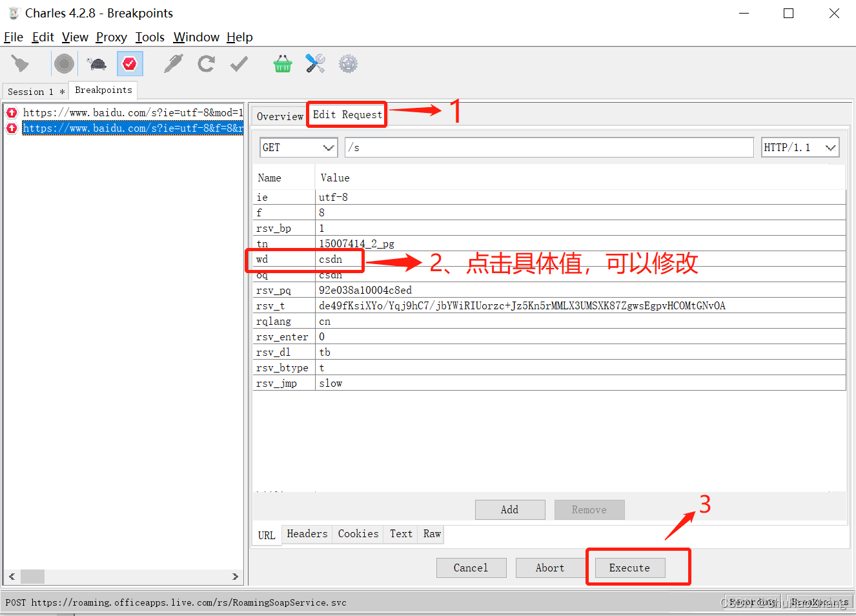Toggle Breakpoints in the status bar
Image resolution: width=856 pixels, height=616 pixels.
(819, 602)
